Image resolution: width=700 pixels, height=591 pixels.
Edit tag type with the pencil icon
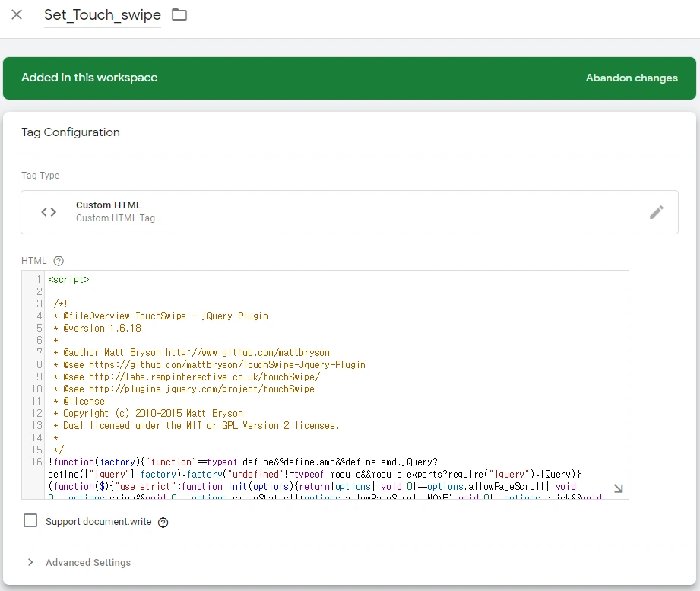click(656, 212)
